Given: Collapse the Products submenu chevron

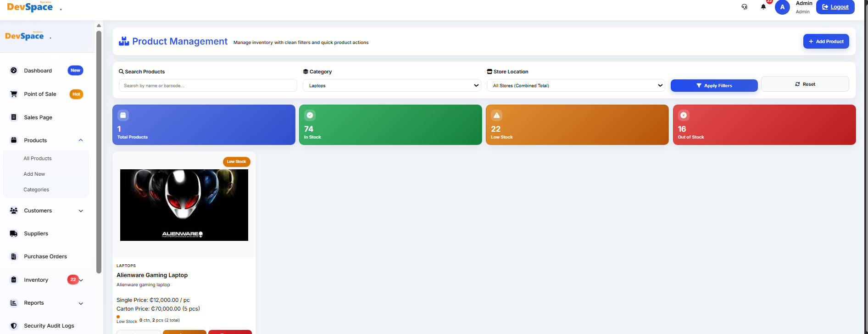Looking at the screenshot, I should (81, 140).
